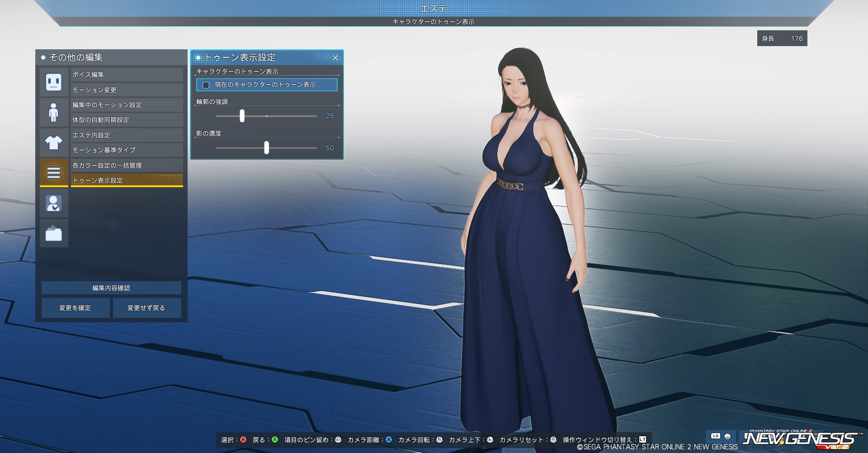Open the face/voice category icon

coord(54,82)
